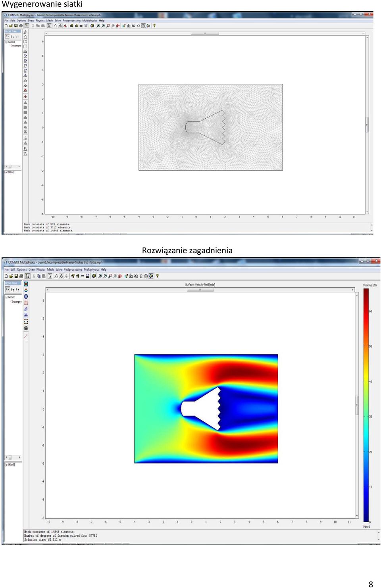Click round blue plot icon in lower window side toolbar
This screenshot has width=381, height=588.
26,296
